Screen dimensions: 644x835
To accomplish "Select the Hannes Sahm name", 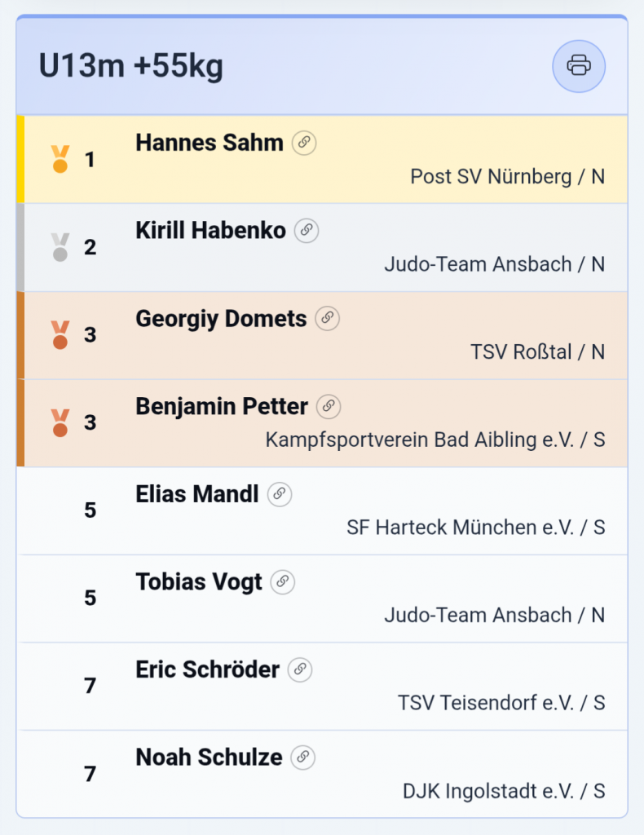I will 209,143.
